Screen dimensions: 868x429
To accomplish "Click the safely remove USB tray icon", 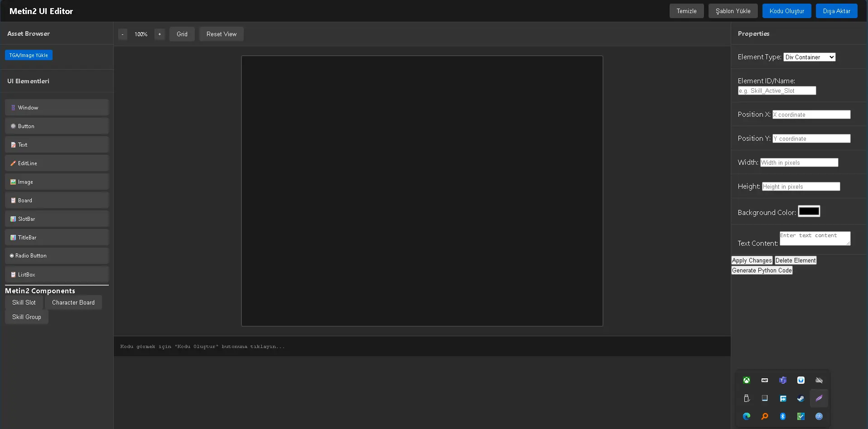I will [747, 398].
